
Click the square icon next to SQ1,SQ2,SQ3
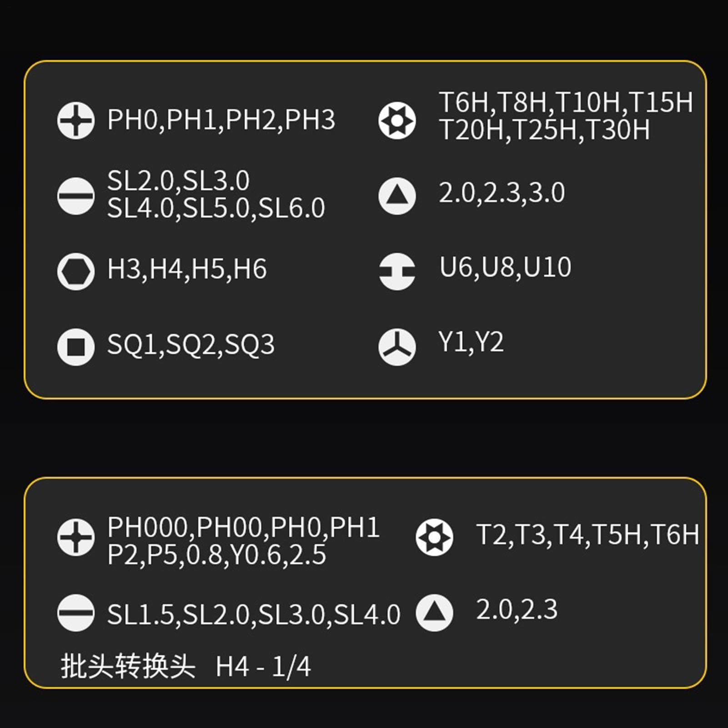tap(76, 347)
